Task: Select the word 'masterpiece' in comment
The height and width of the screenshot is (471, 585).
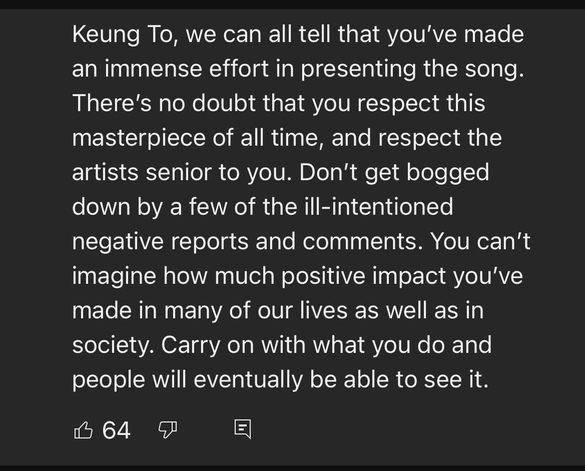Action: pos(139,139)
